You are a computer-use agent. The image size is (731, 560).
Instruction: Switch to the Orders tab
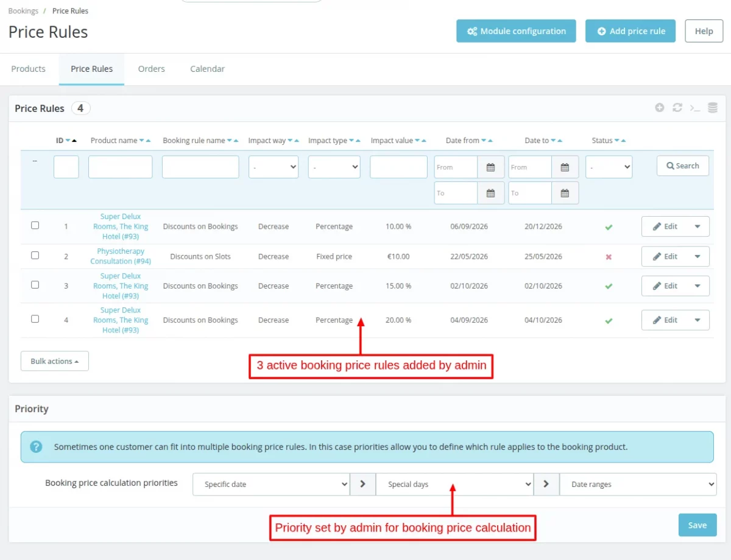tap(151, 69)
